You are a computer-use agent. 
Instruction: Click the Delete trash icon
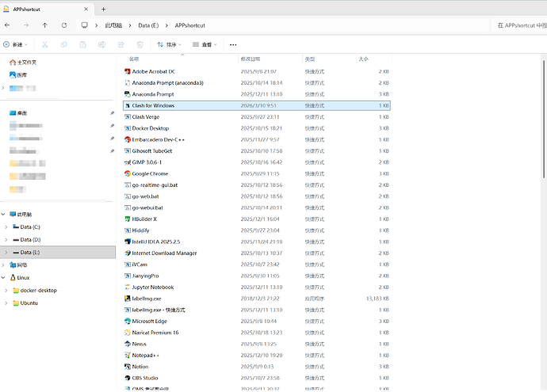pyautogui.click(x=140, y=44)
